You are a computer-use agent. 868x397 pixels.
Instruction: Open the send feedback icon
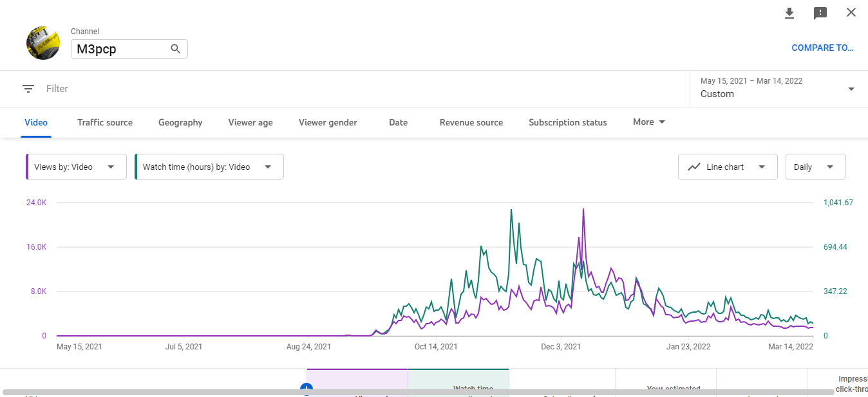pos(820,13)
